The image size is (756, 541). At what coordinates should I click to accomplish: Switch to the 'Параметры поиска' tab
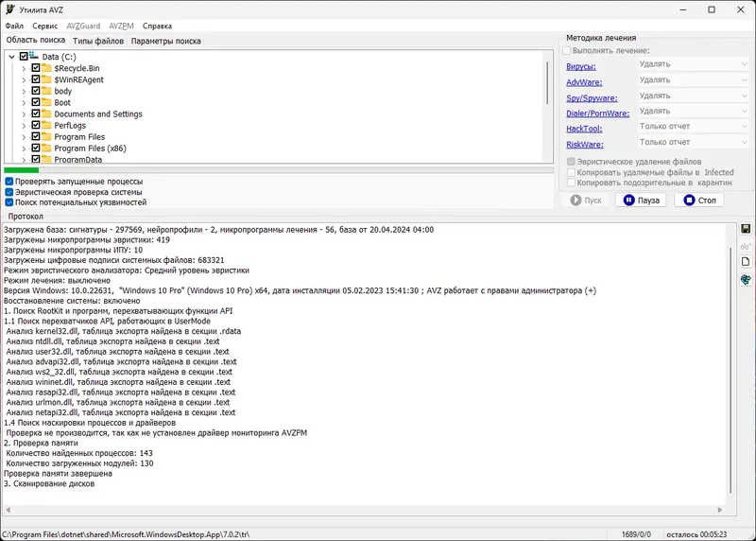point(166,41)
